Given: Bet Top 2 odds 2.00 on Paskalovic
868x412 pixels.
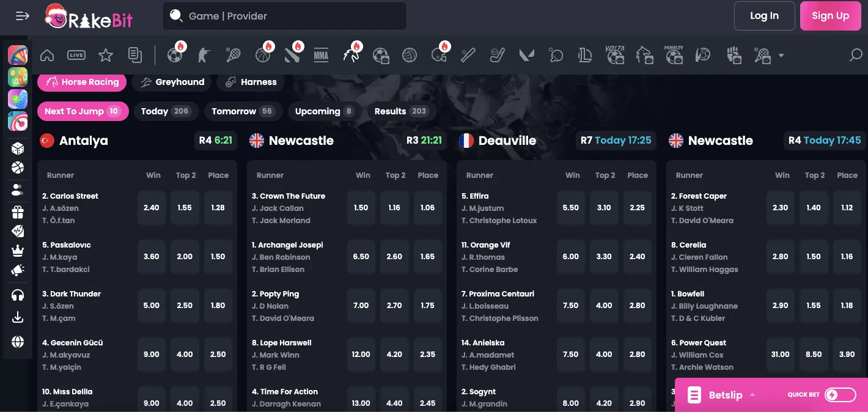Looking at the screenshot, I should [185, 257].
